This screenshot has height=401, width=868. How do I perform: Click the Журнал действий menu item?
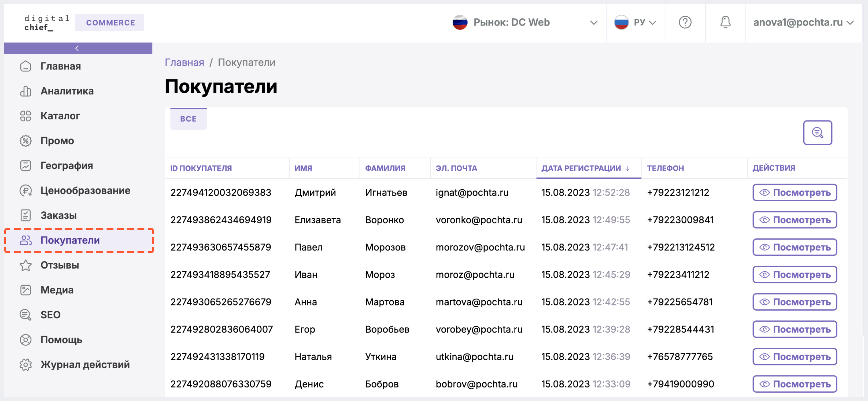tap(85, 364)
